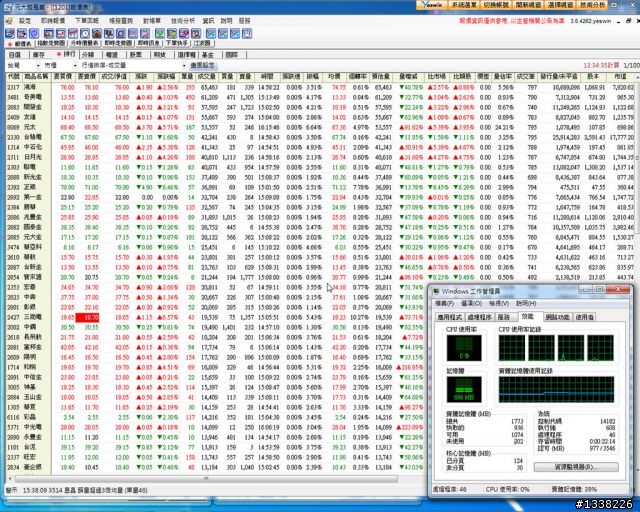640x512 pixels.
Task: Open the 即時訊息 instant message toolbar button
Action: (167, 44)
